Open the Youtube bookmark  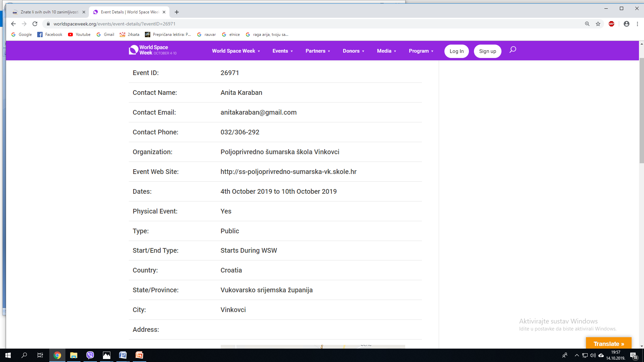coord(79,35)
